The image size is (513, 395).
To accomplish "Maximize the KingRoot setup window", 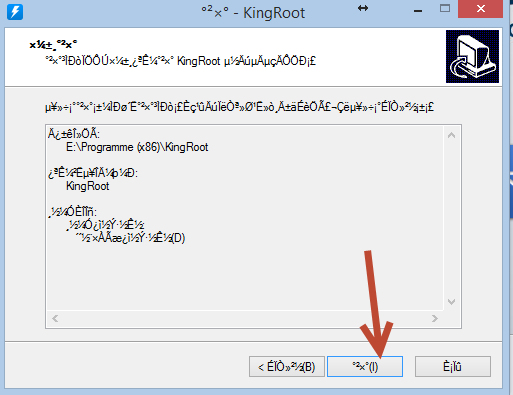I will pyautogui.click(x=445, y=9).
